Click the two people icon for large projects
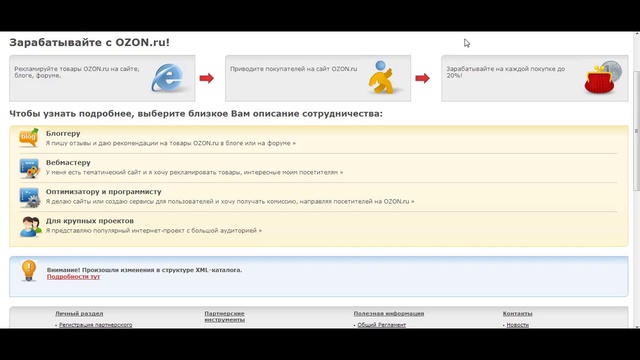Viewport: 640px width, 360px height. tap(31, 227)
